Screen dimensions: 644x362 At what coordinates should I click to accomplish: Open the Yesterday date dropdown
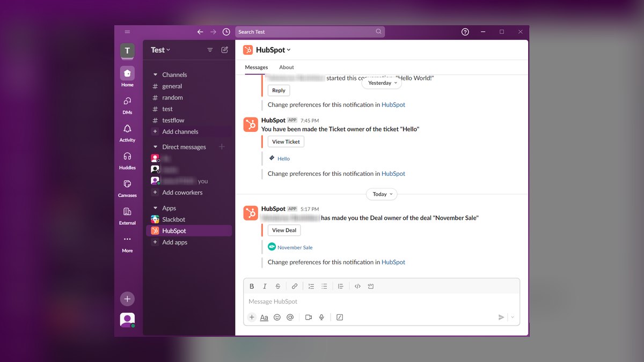[x=382, y=83]
